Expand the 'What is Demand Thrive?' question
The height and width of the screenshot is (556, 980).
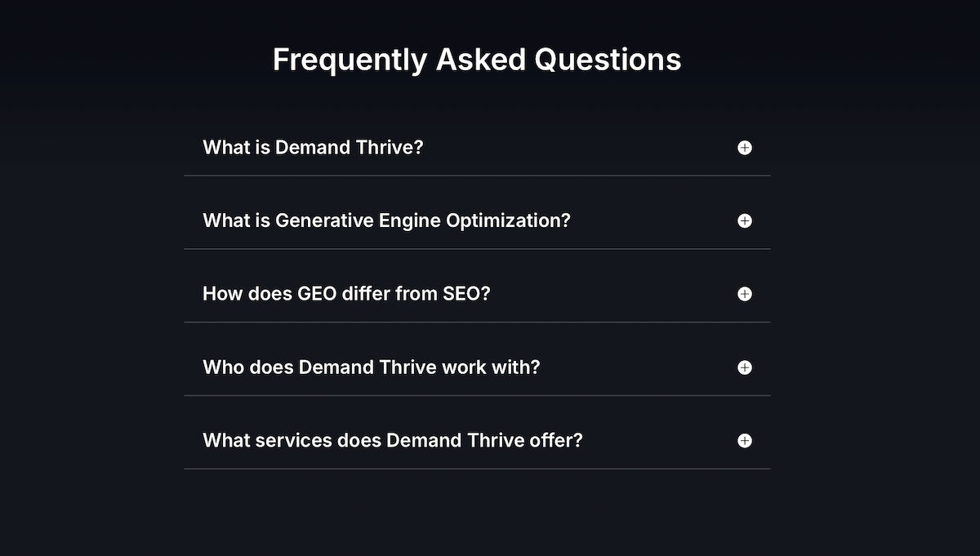(313, 148)
